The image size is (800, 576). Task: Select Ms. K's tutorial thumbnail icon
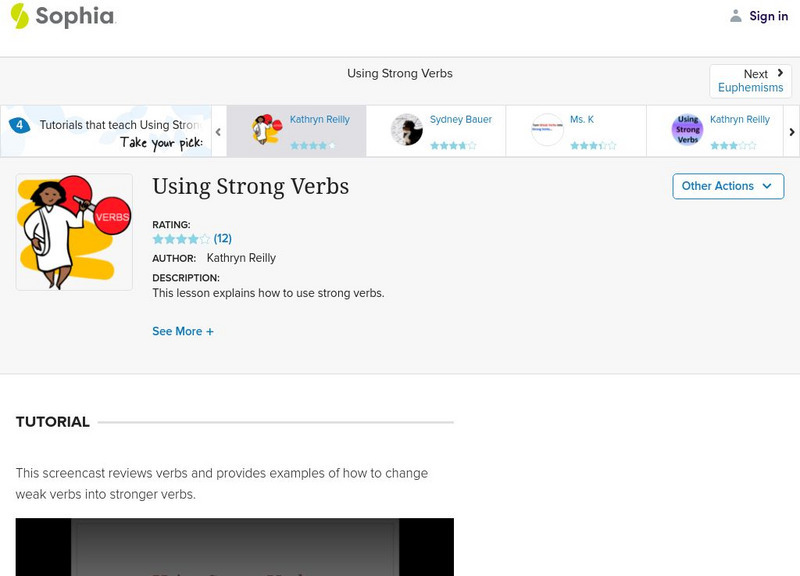[x=547, y=130]
